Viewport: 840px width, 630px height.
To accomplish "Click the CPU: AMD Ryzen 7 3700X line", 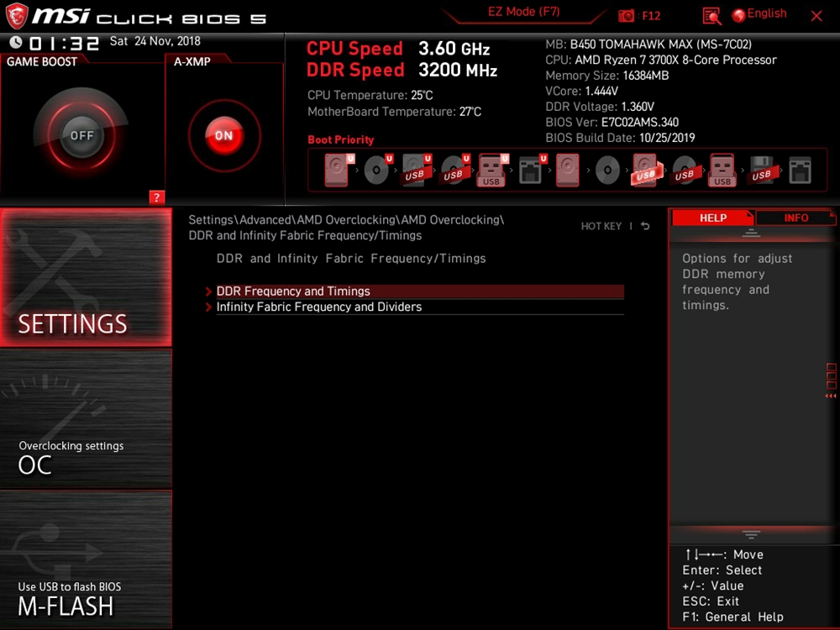I will tap(661, 60).
